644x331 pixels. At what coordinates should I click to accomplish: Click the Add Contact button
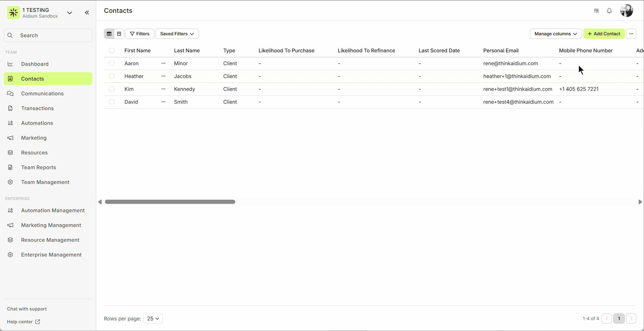(604, 34)
